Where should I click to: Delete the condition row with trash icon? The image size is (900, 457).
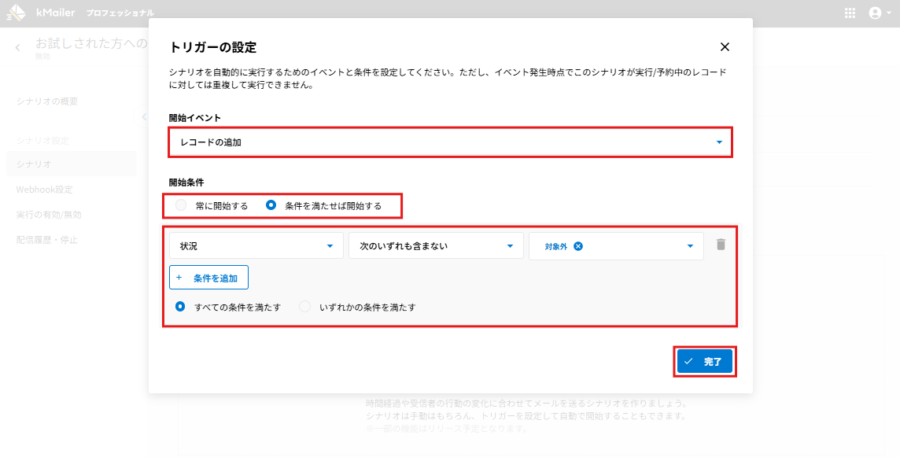[x=721, y=245]
